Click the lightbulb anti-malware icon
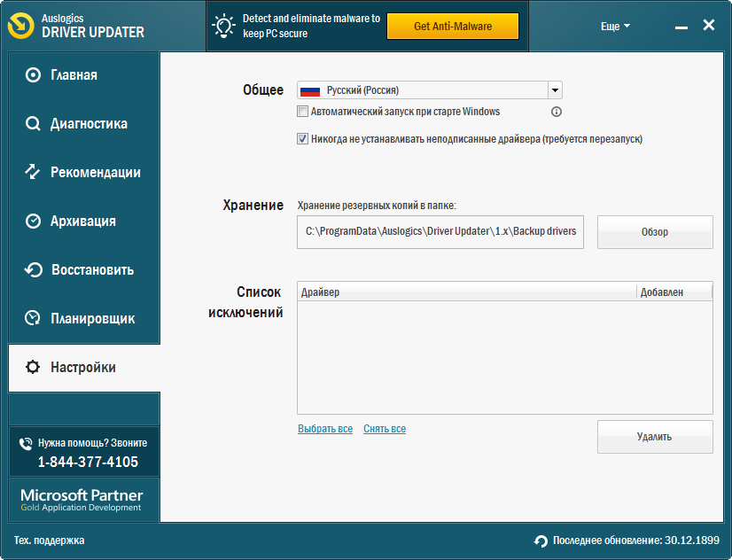The width and height of the screenshot is (732, 560). click(x=225, y=26)
